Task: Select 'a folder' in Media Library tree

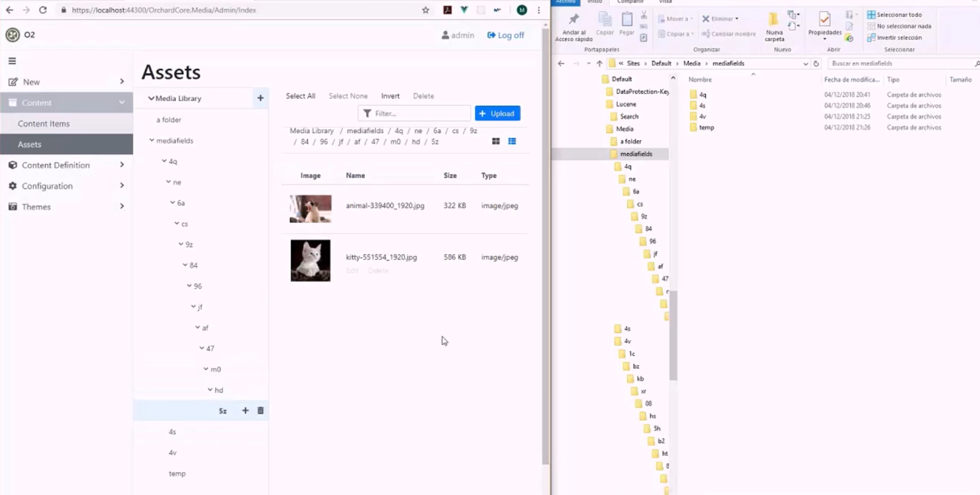Action: 168,120
